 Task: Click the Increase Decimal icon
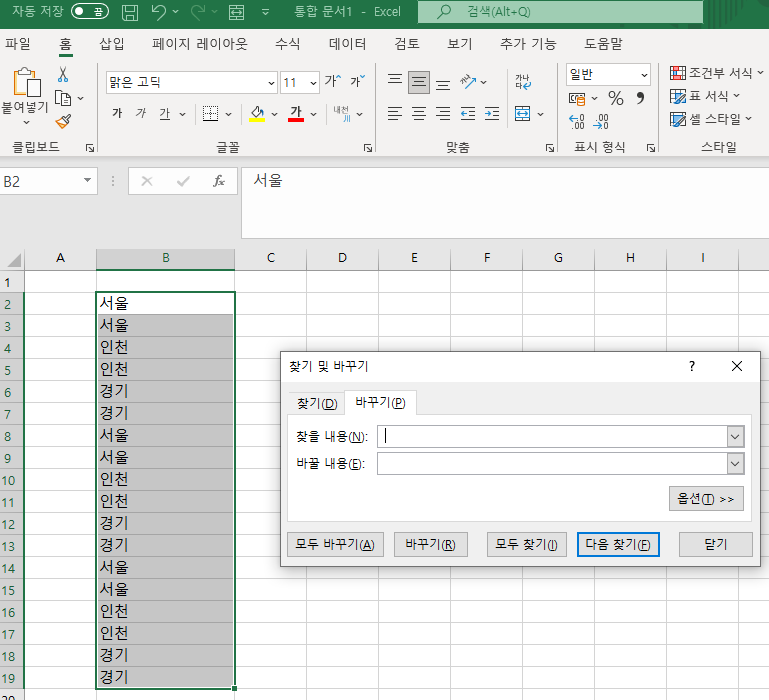tap(577, 121)
